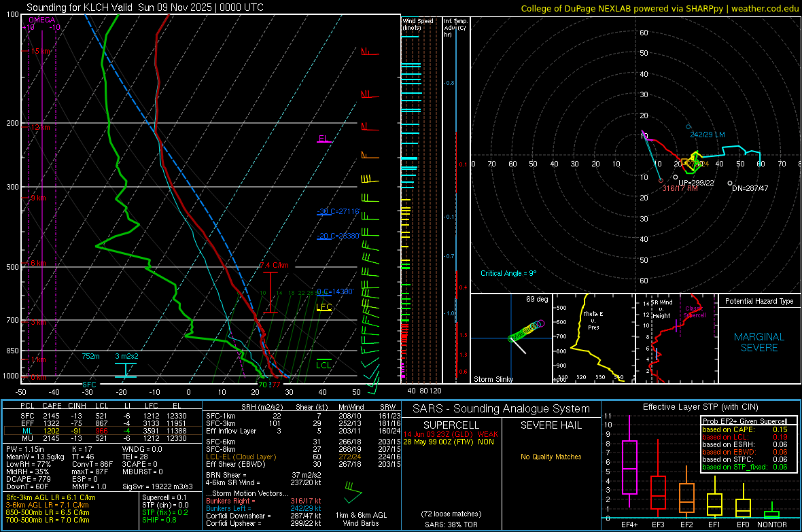Viewport: 802px width, 532px height.
Task: Click the -30 C=27116' height label
Action: pos(338,212)
